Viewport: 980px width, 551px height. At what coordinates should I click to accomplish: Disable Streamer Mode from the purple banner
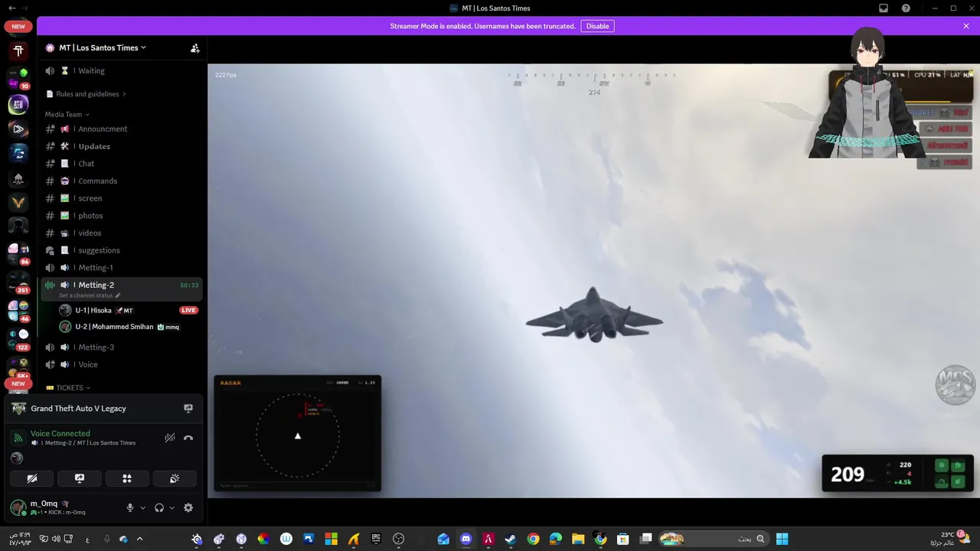click(x=597, y=26)
